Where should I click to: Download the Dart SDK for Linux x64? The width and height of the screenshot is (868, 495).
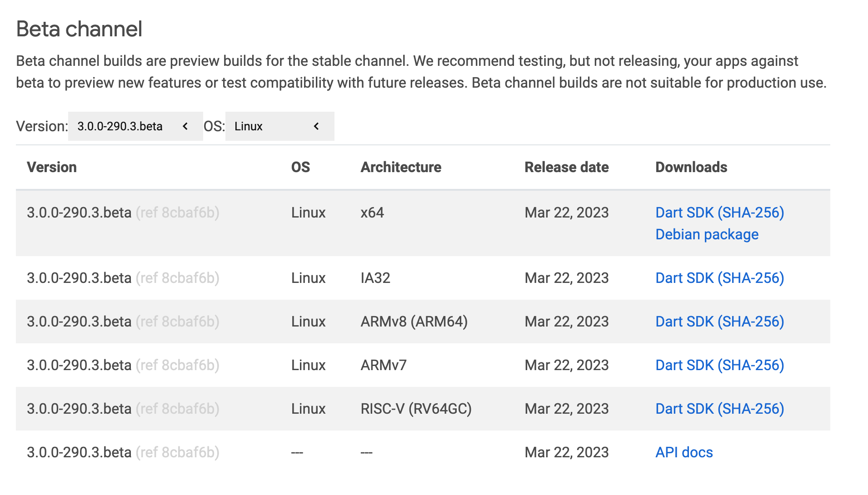[683, 212]
